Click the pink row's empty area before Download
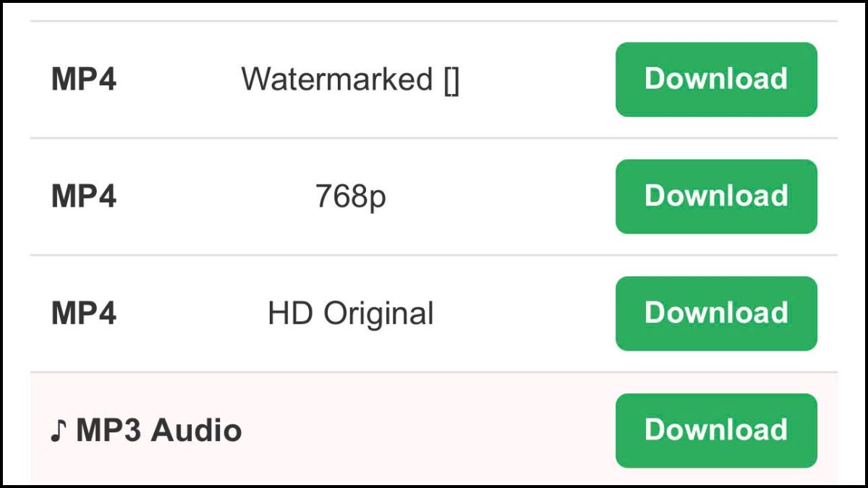The width and height of the screenshot is (868, 488). click(x=434, y=431)
